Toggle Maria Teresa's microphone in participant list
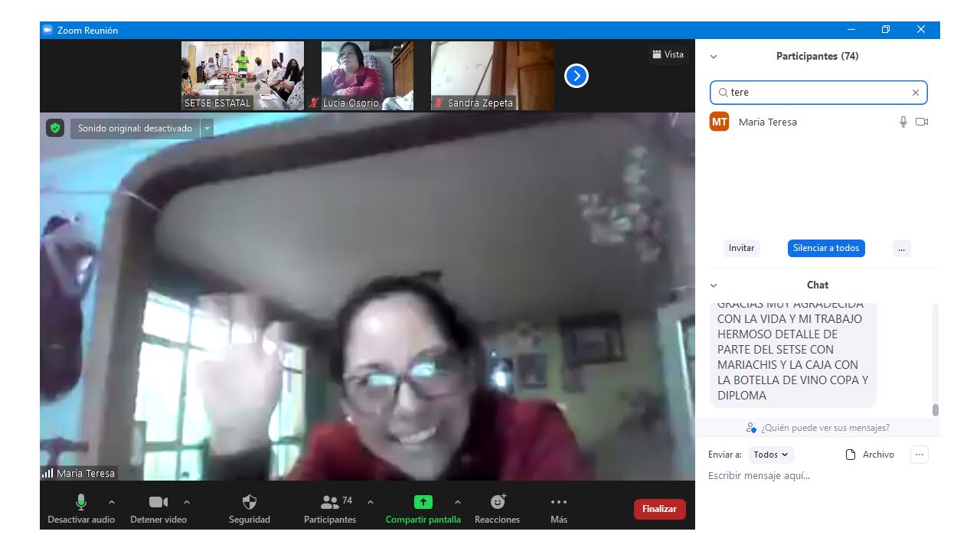The height and width of the screenshot is (551, 980). 903,122
